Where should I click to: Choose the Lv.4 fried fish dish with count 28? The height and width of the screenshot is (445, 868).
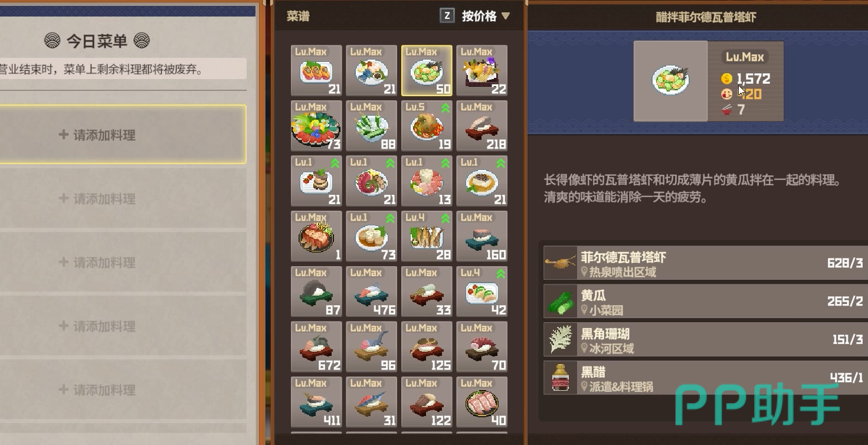(427, 236)
